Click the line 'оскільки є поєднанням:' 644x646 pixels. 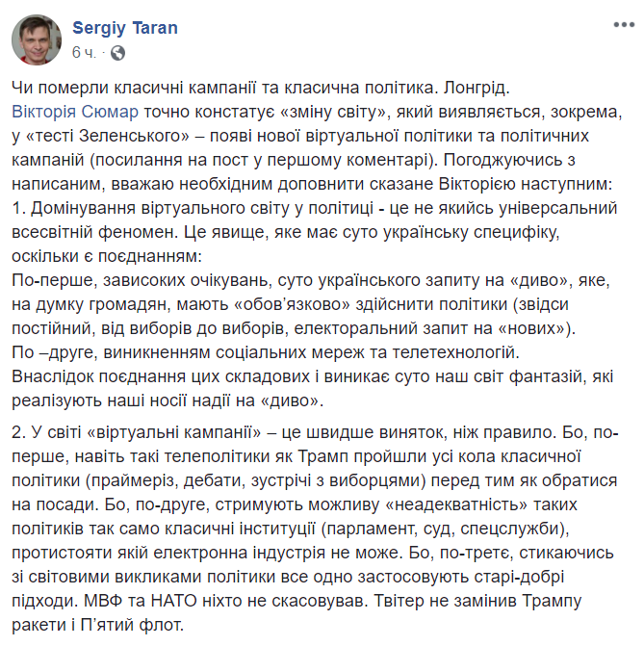(107, 256)
